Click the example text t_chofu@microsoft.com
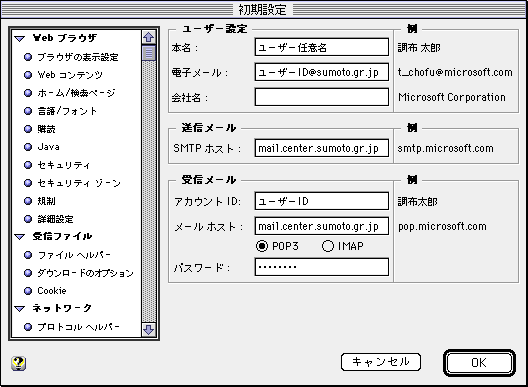 click(455, 72)
